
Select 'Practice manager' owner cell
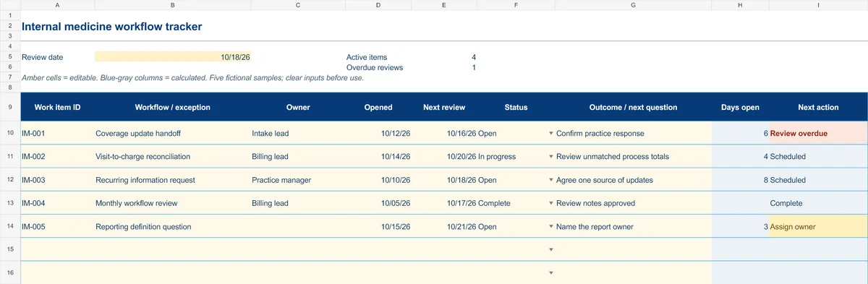pyautogui.click(x=298, y=180)
